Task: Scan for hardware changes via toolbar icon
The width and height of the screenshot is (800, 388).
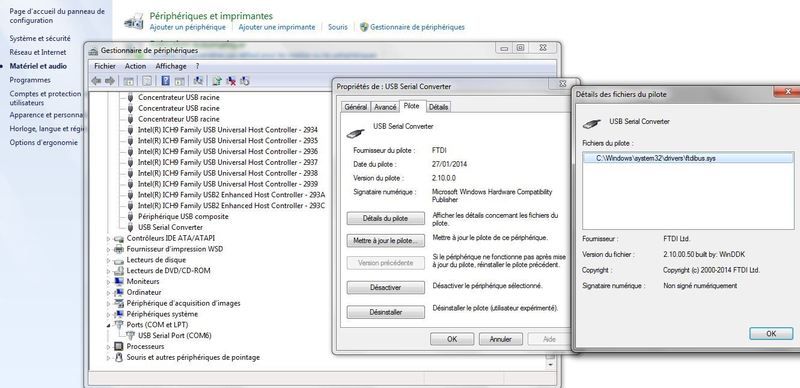Action: coord(198,81)
